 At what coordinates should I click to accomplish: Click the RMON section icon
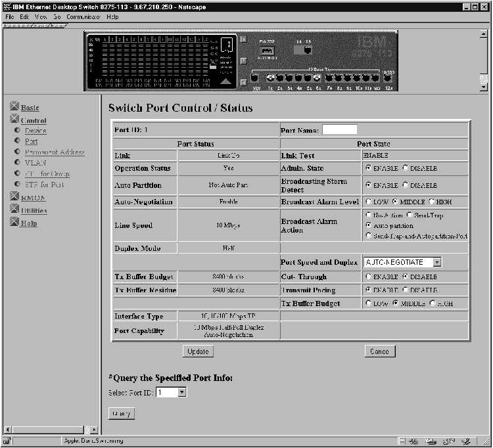(14, 196)
